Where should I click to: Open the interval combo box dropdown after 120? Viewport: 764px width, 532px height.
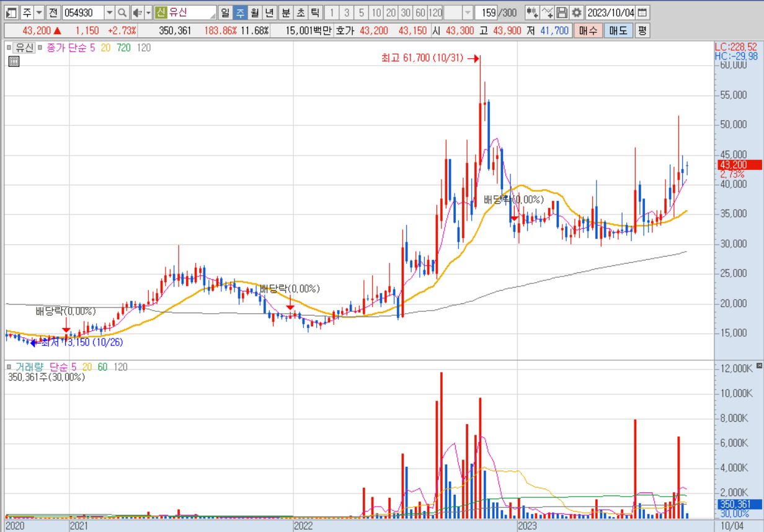468,12
